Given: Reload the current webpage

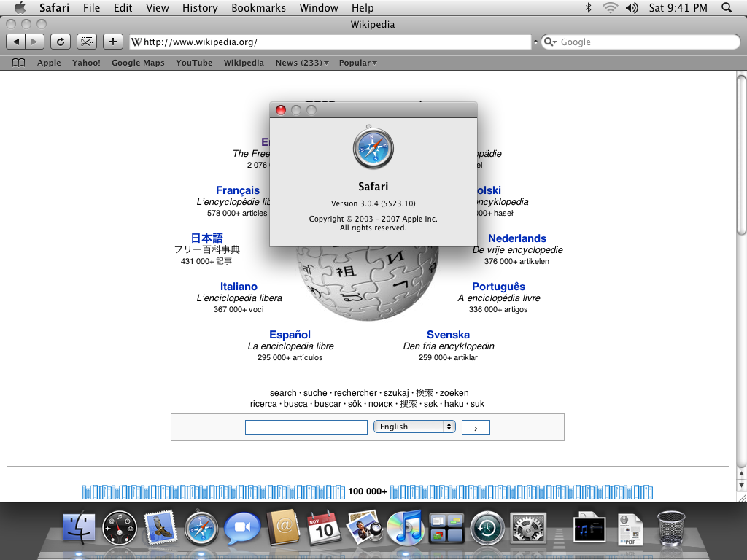Looking at the screenshot, I should [60, 42].
